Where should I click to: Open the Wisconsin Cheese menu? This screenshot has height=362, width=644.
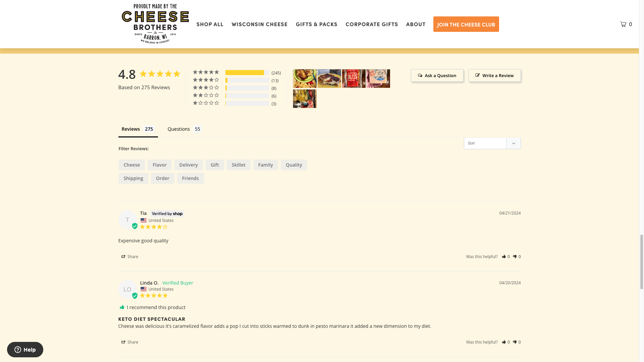point(260,24)
